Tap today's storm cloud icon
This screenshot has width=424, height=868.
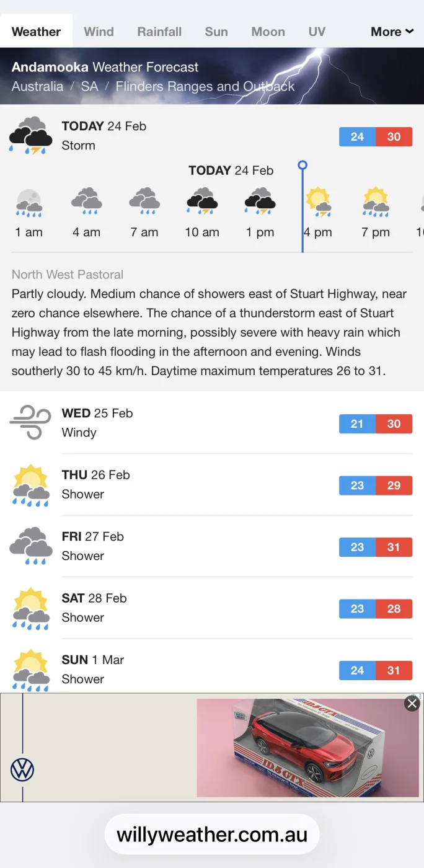tap(30, 136)
